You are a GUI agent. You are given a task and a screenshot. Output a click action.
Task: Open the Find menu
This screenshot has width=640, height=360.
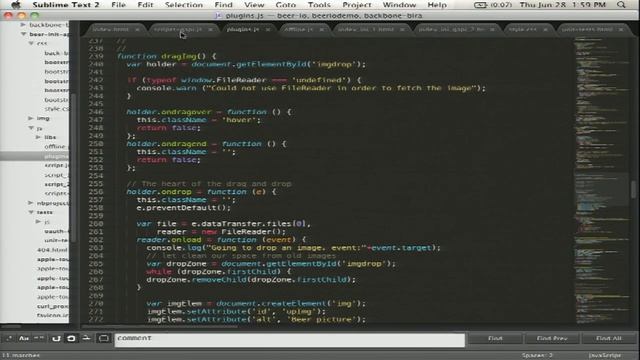coord(224,5)
